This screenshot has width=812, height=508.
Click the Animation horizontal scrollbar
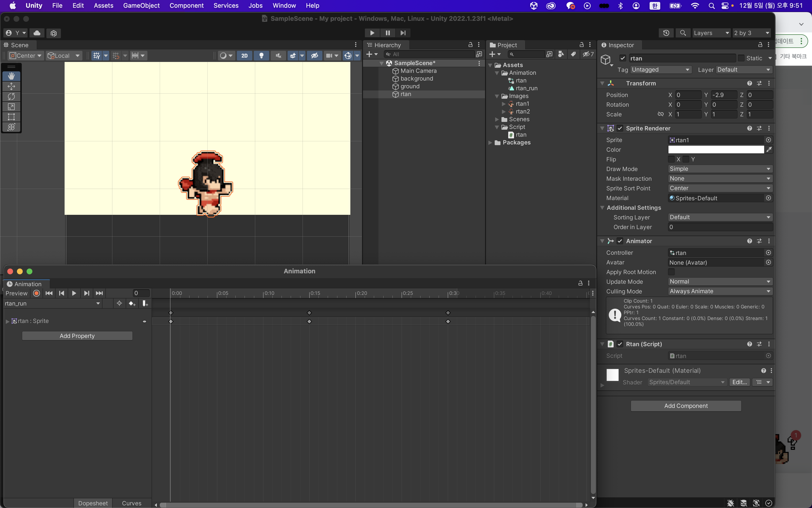tap(371, 505)
